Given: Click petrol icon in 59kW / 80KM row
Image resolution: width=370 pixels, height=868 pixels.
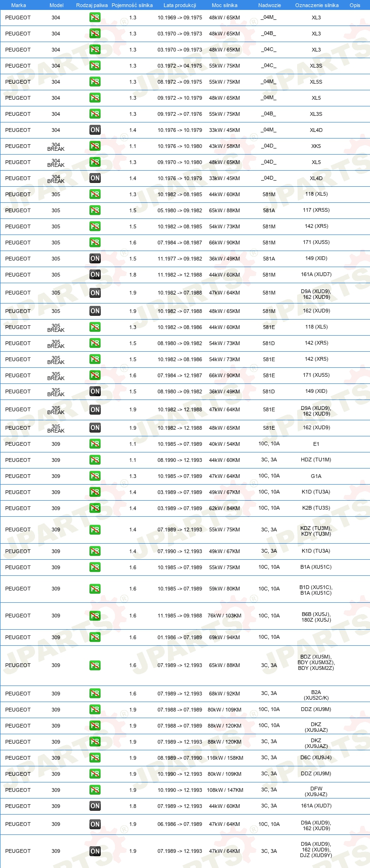Looking at the screenshot, I should [95, 589].
